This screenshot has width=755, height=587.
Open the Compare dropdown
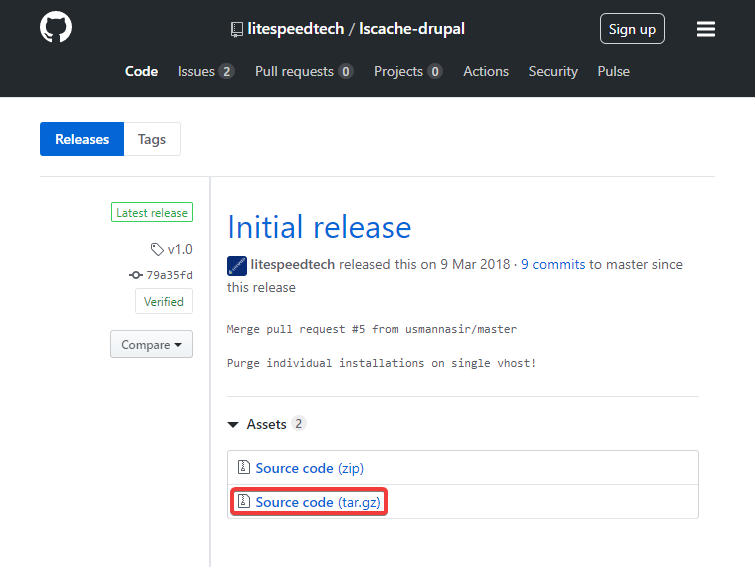coord(151,344)
